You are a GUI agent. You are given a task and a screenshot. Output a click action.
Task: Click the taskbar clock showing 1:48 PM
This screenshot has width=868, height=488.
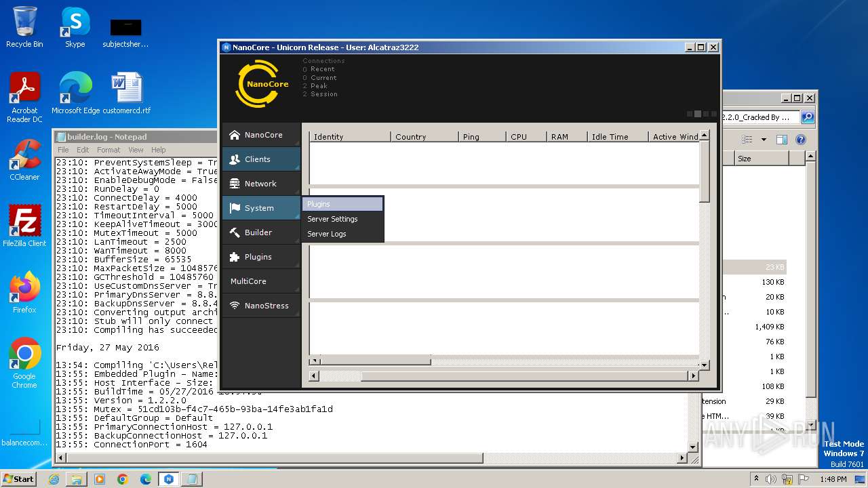click(833, 479)
